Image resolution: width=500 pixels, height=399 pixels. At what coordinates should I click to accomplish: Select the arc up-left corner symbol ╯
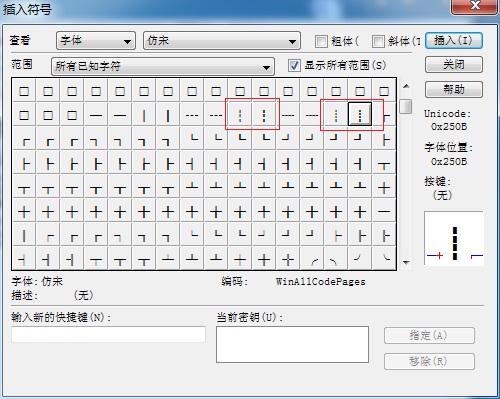(x=360, y=259)
